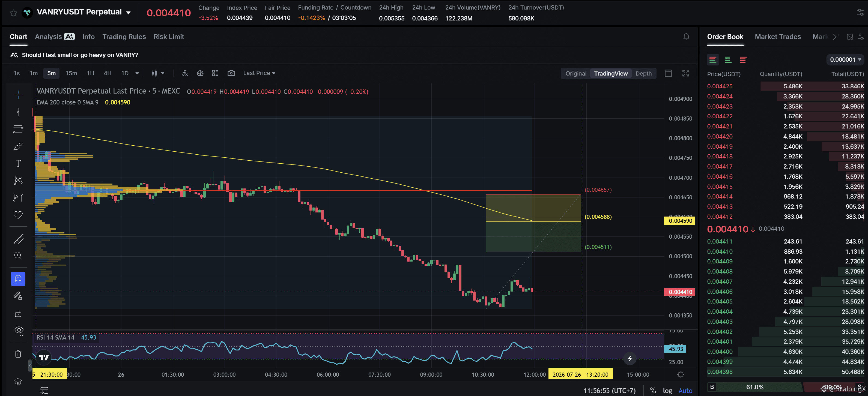Switch to the Market Trades tab
Screen dimensions: 868x396
(x=778, y=37)
